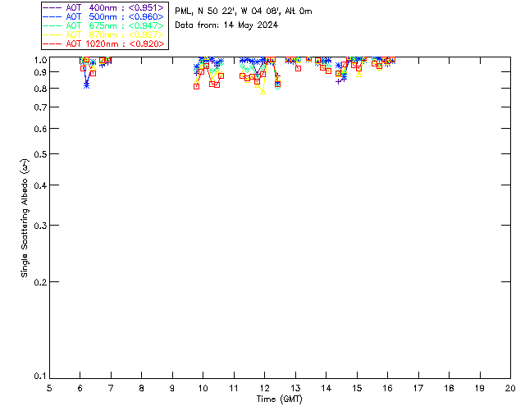This screenshot has height=420, width=525.
Task: Click the y-axis label 0.1
Action: pos(40,377)
